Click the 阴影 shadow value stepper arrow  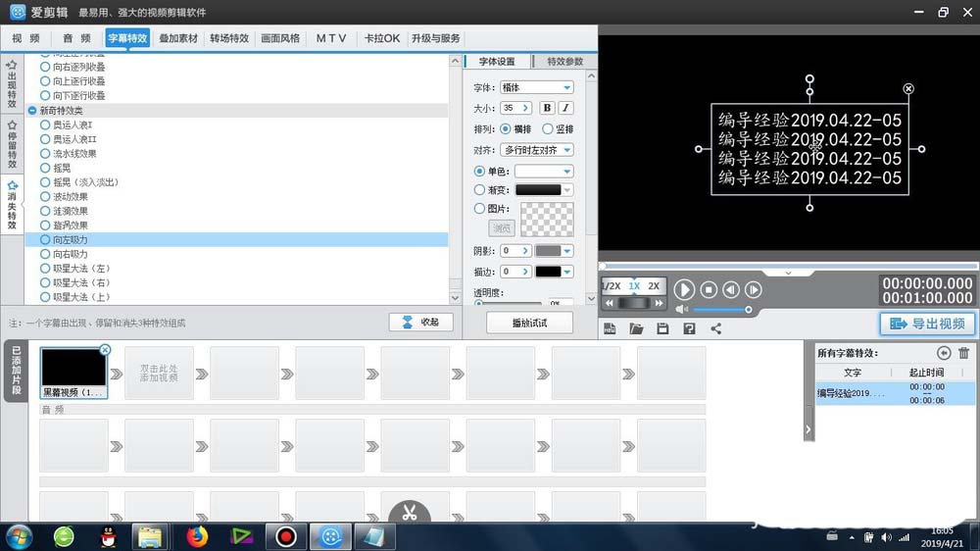[525, 251]
